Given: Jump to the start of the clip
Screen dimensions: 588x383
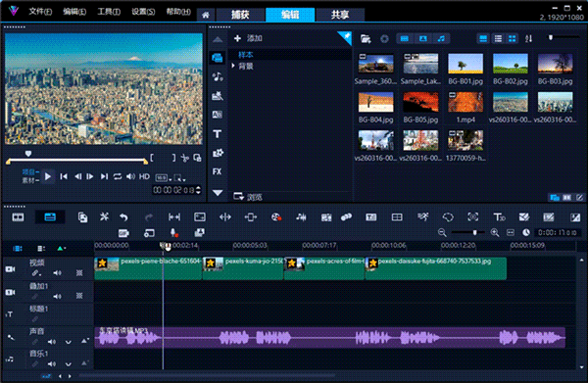Looking at the screenshot, I should [x=64, y=176].
